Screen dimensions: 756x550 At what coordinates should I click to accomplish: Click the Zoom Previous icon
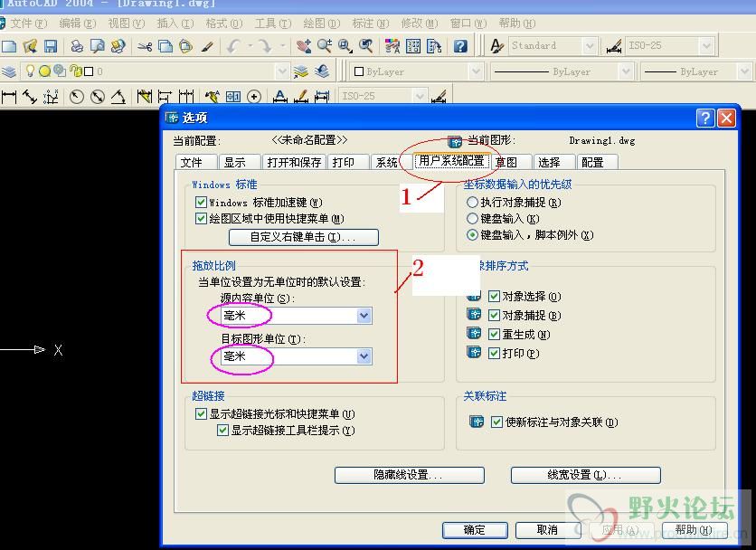366,46
